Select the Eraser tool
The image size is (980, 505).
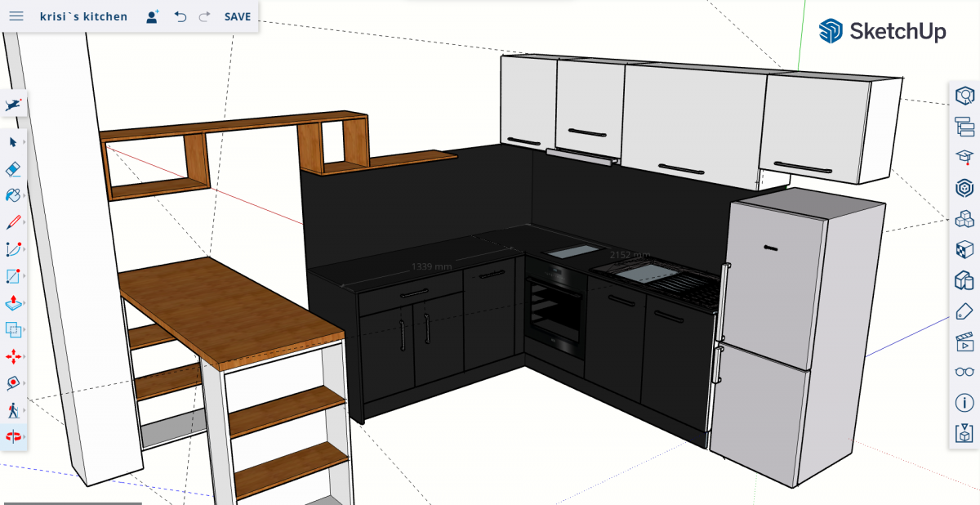click(13, 169)
